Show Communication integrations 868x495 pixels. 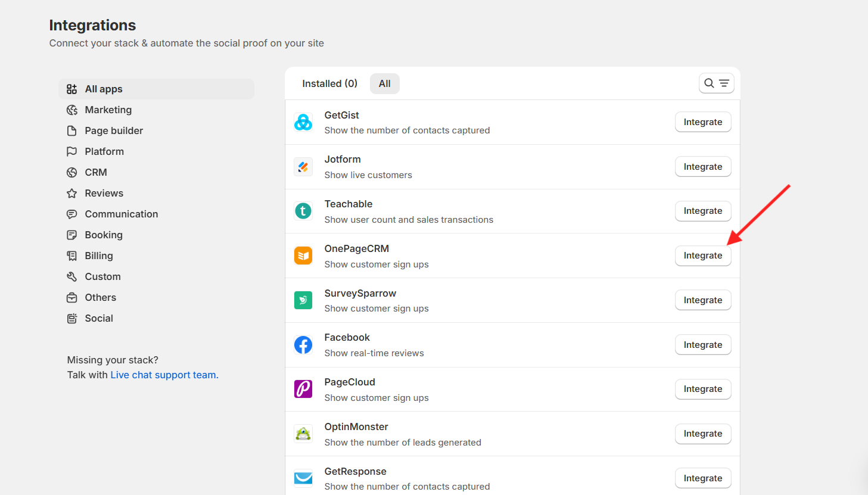click(x=157, y=214)
